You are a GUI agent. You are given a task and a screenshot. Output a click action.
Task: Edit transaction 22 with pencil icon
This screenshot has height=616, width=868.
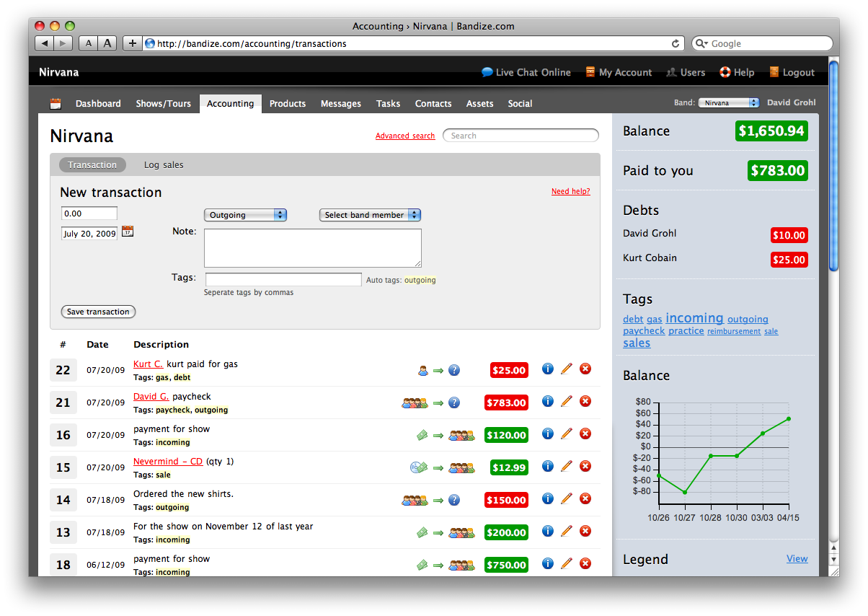pos(567,369)
